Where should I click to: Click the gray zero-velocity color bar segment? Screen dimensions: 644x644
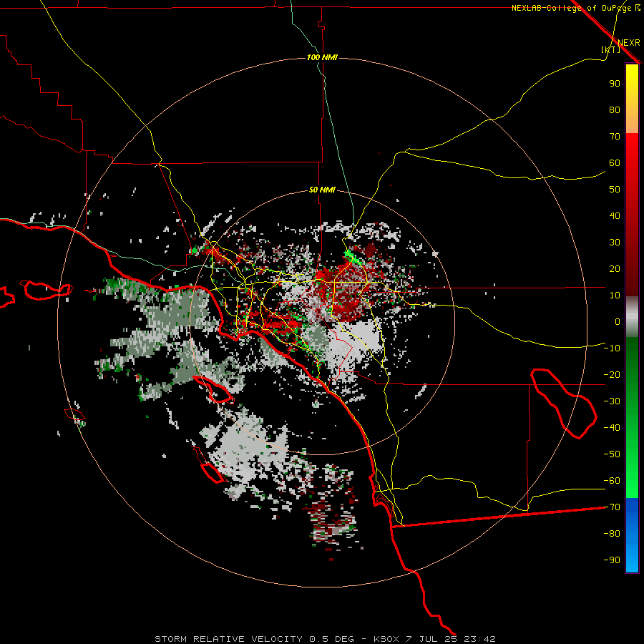coord(632,317)
